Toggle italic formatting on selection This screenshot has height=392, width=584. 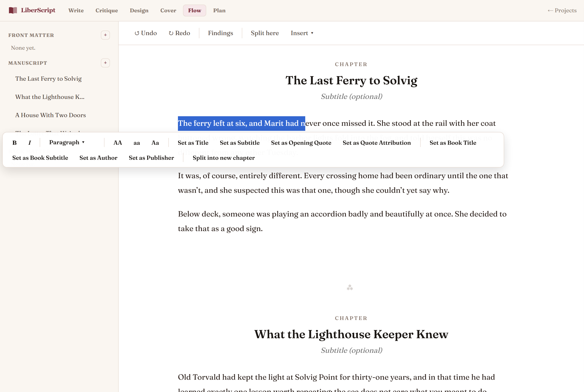pyautogui.click(x=29, y=142)
